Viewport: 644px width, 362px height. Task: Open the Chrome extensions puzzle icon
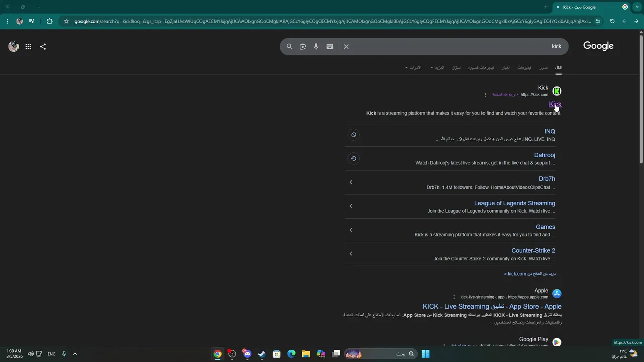49,21
